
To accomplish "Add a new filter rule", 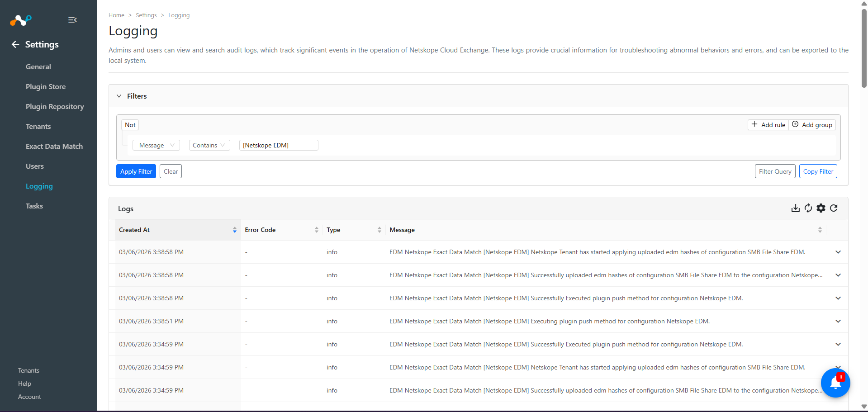I will [768, 125].
